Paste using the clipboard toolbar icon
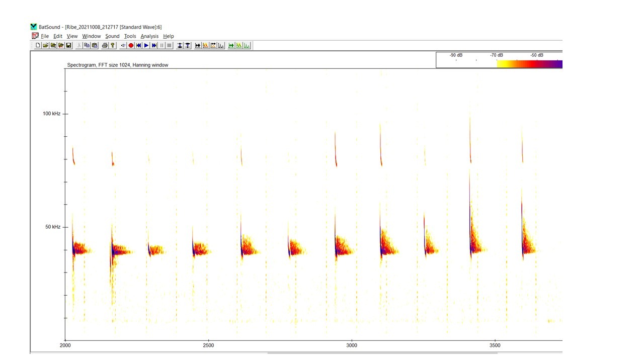 pyautogui.click(x=94, y=46)
